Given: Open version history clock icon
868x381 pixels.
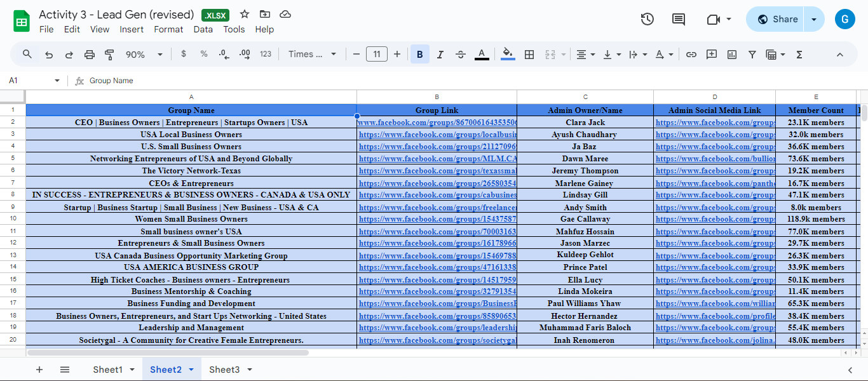Looking at the screenshot, I should [647, 19].
